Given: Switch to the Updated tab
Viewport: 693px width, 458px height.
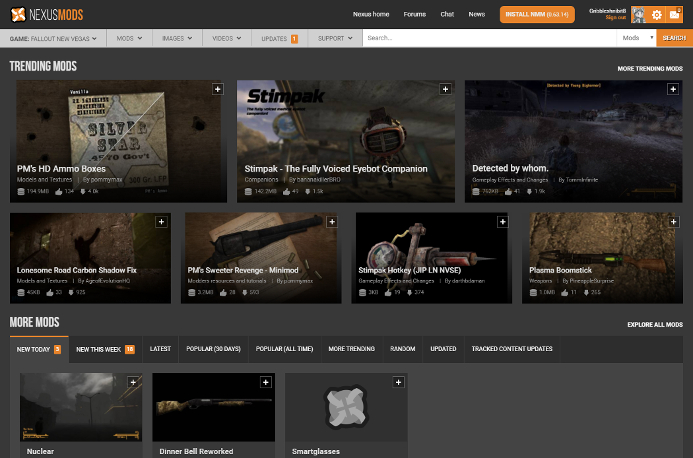Looking at the screenshot, I should pos(443,349).
